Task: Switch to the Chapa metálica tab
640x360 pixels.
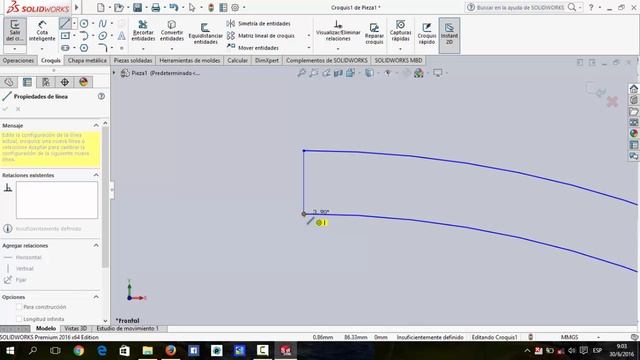Action: click(x=87, y=60)
